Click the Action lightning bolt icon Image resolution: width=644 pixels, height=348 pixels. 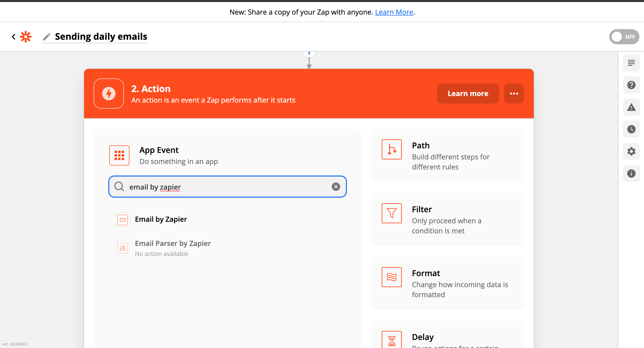109,94
